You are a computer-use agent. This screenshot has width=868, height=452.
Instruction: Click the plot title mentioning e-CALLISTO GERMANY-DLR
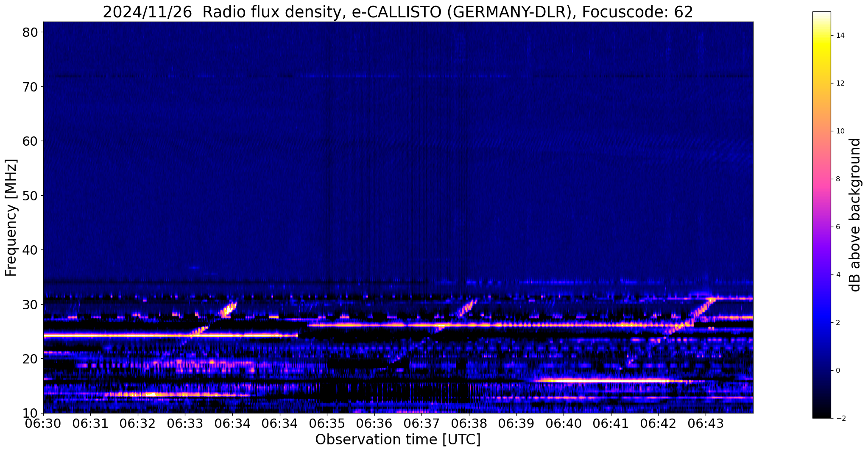click(x=398, y=12)
